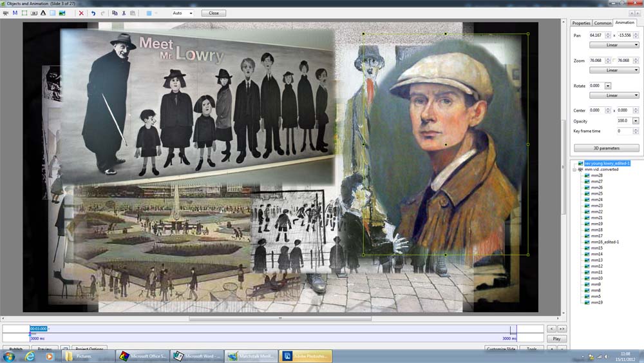This screenshot has width=644, height=363.
Task: Click the Center Y value field
Action: 625,111
